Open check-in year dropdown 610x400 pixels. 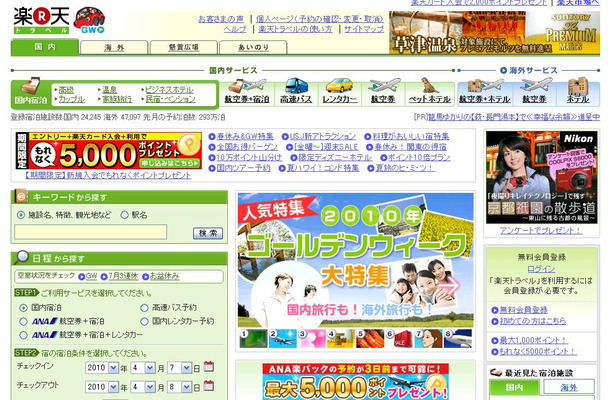[102, 368]
